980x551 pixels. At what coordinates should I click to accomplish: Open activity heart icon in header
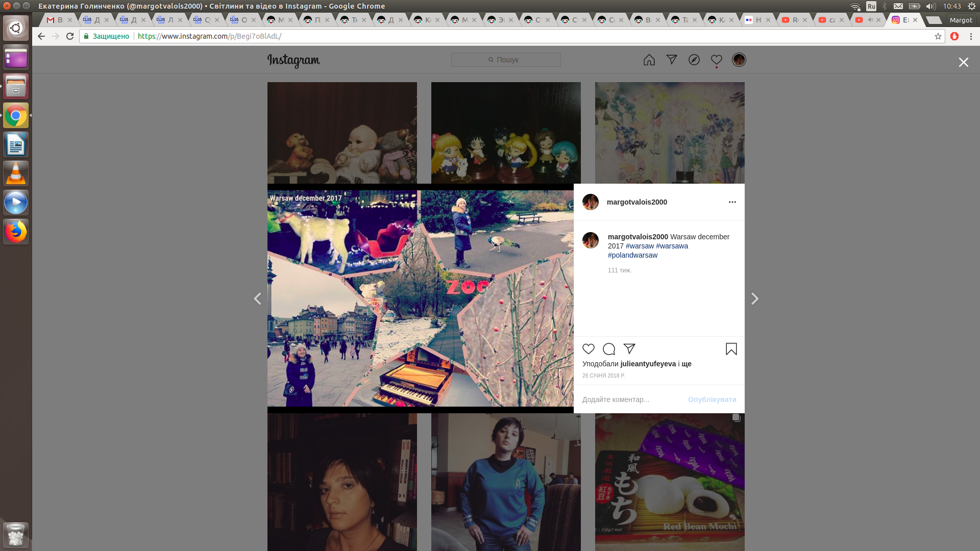tap(717, 60)
